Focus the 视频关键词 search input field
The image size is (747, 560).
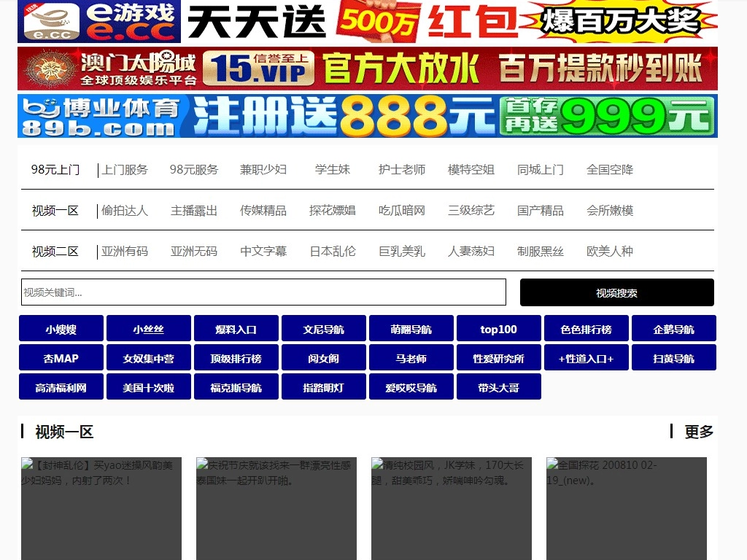coord(263,292)
